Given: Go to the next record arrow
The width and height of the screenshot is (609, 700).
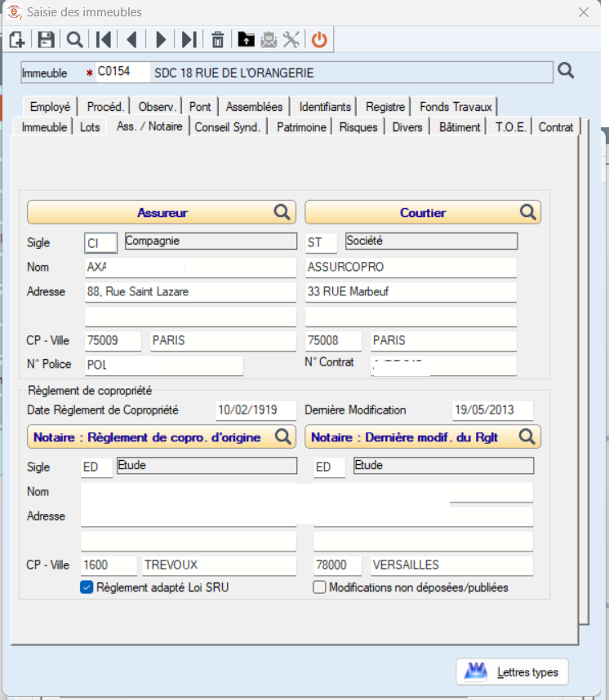Looking at the screenshot, I should [161, 40].
